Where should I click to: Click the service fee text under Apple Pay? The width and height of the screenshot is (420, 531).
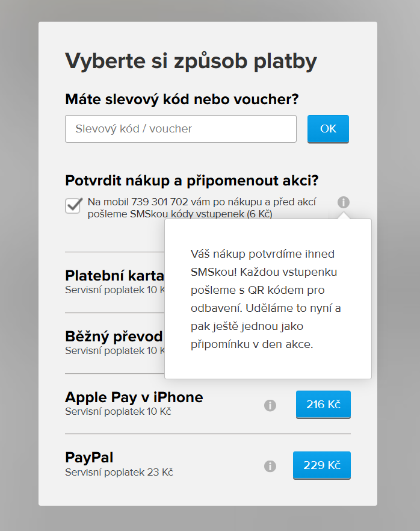118,412
